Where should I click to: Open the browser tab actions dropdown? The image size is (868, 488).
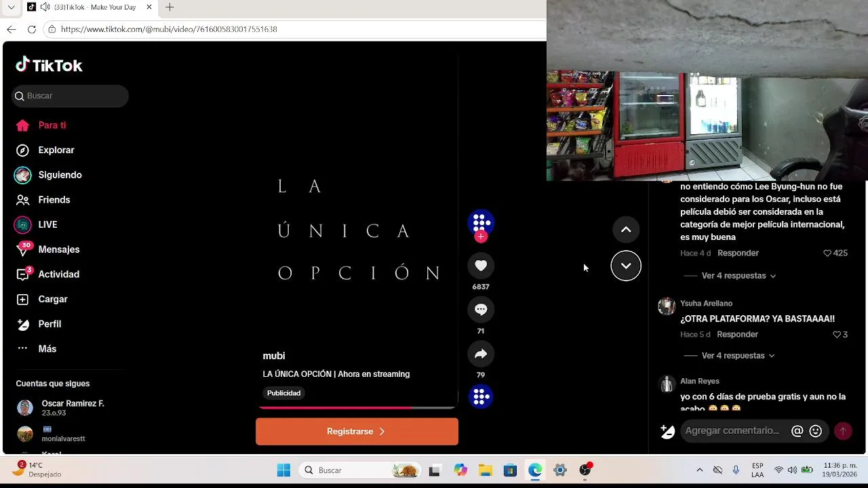click(12, 7)
